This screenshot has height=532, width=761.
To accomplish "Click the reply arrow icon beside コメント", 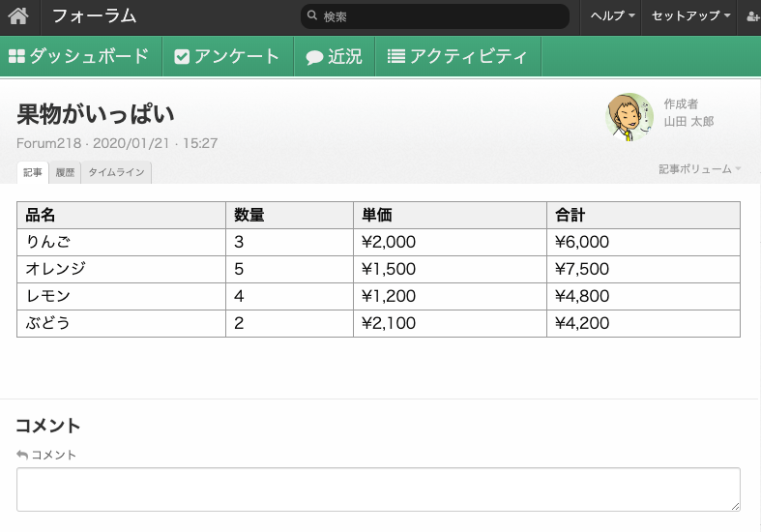I will pyautogui.click(x=22, y=455).
